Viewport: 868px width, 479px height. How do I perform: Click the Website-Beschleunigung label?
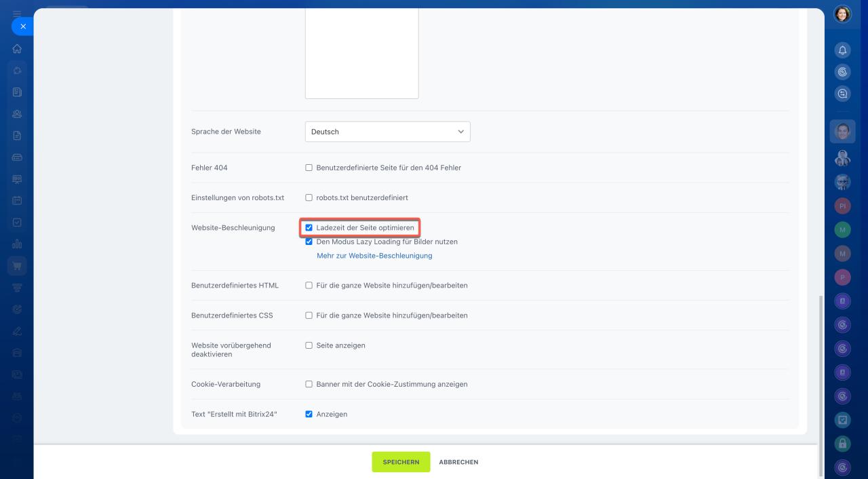point(233,228)
